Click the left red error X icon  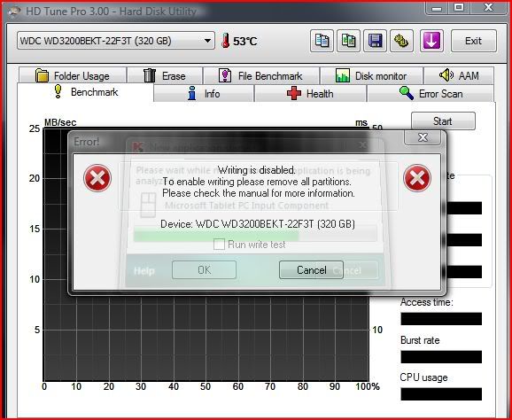[97, 178]
